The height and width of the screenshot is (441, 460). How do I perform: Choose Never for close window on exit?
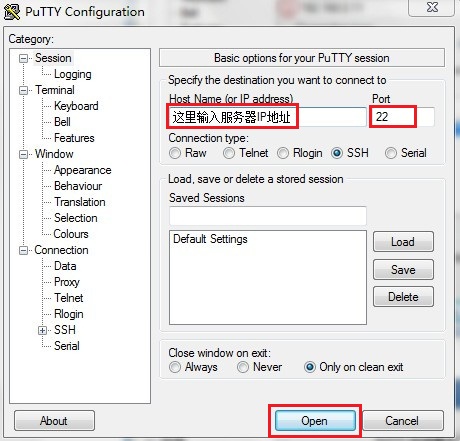coord(243,367)
